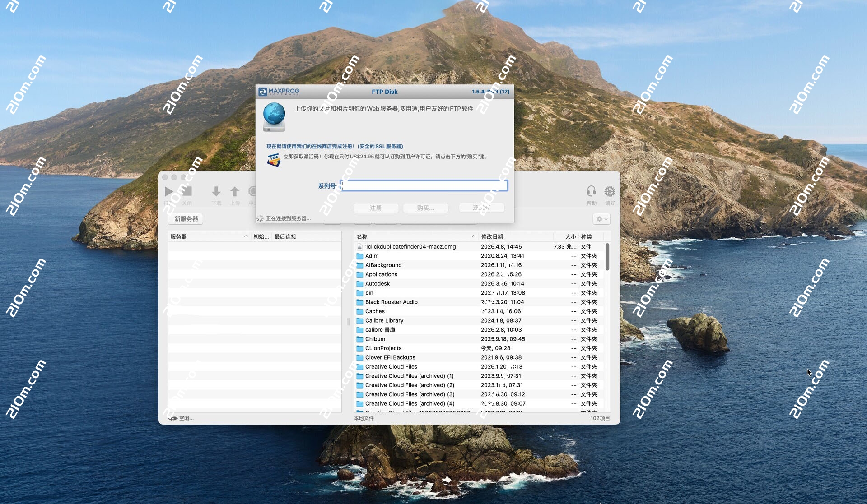Image resolution: width=867 pixels, height=504 pixels.
Task: Click the 正在连接到服务器... status text
Action: [288, 218]
